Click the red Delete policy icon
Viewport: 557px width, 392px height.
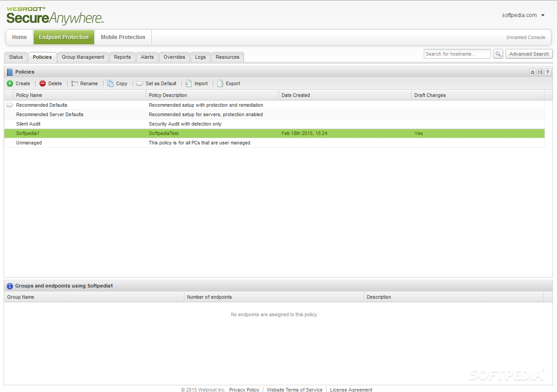43,83
